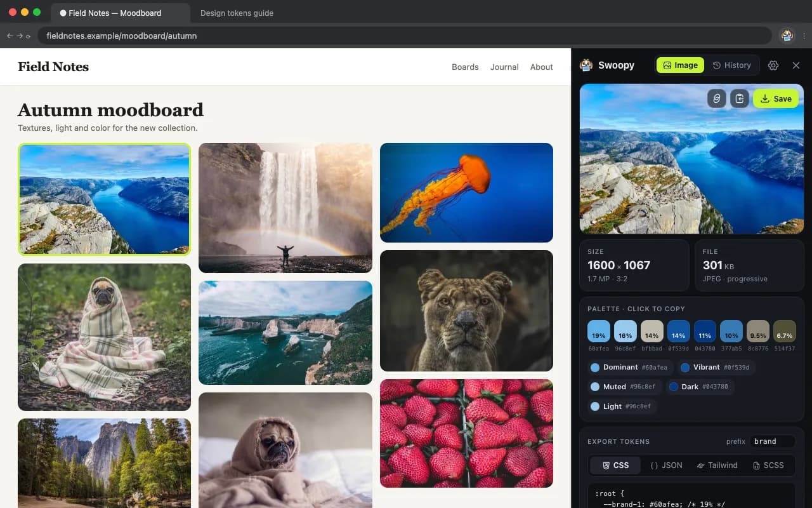The height and width of the screenshot is (508, 812).
Task: Switch to the Design tokens guide browser tab
Action: point(237,13)
